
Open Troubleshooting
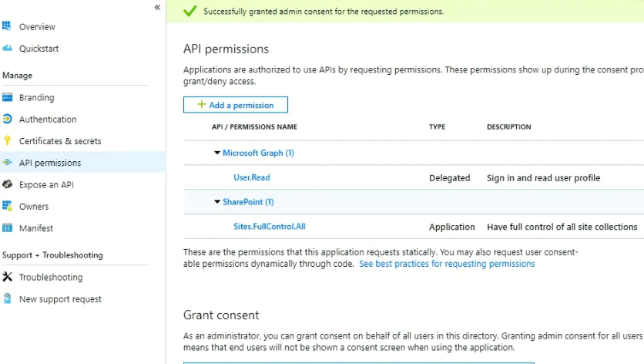tap(51, 277)
